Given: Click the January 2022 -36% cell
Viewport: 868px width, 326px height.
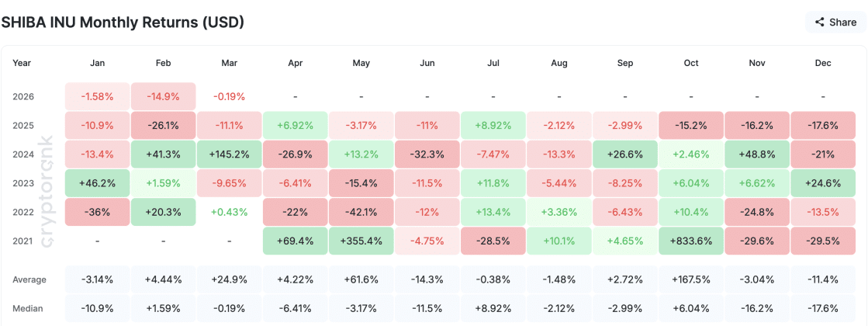Looking at the screenshot, I should (x=98, y=212).
